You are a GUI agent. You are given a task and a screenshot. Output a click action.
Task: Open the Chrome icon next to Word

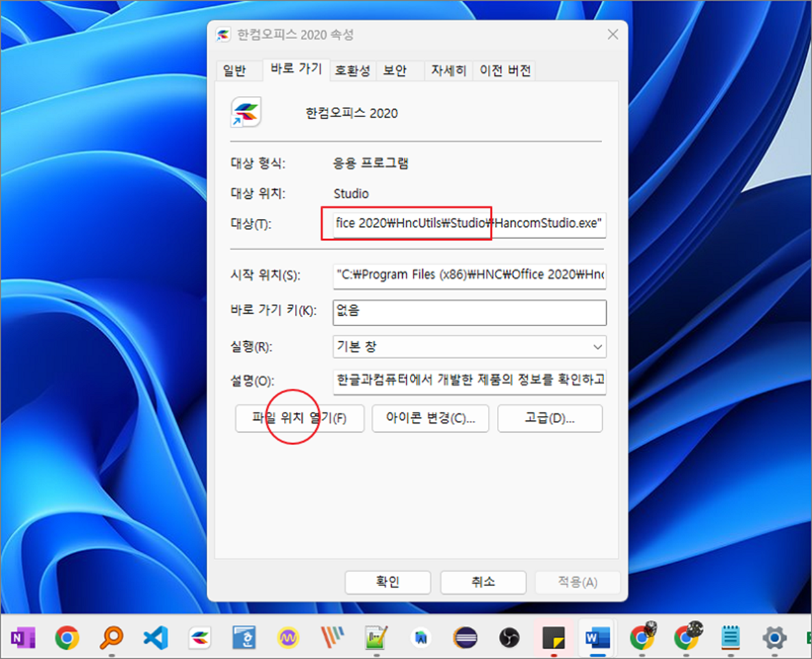tap(642, 637)
